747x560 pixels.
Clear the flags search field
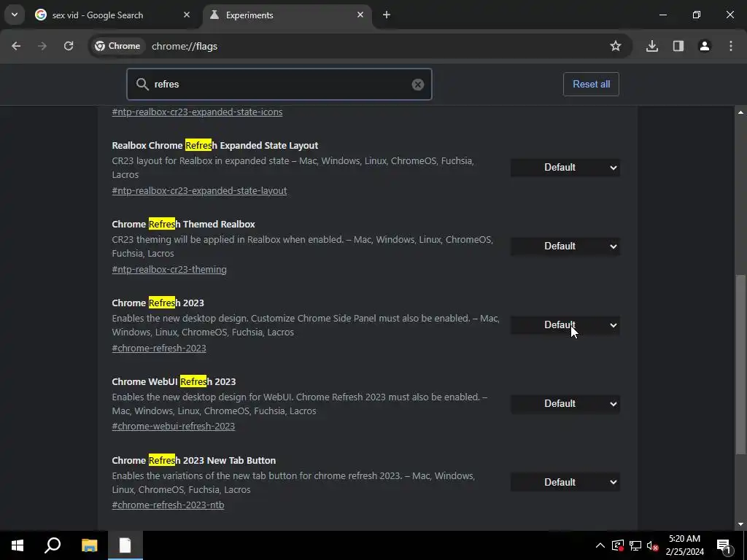click(418, 85)
